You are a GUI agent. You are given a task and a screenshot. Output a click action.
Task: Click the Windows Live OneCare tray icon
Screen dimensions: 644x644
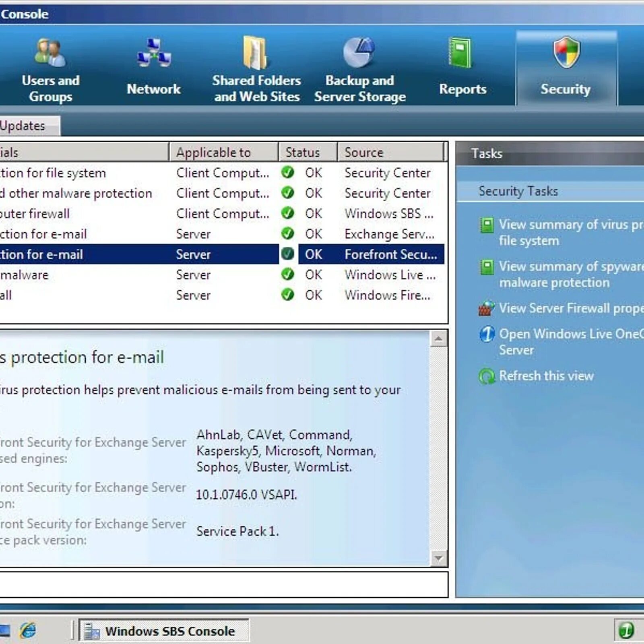pyautogui.click(x=626, y=630)
